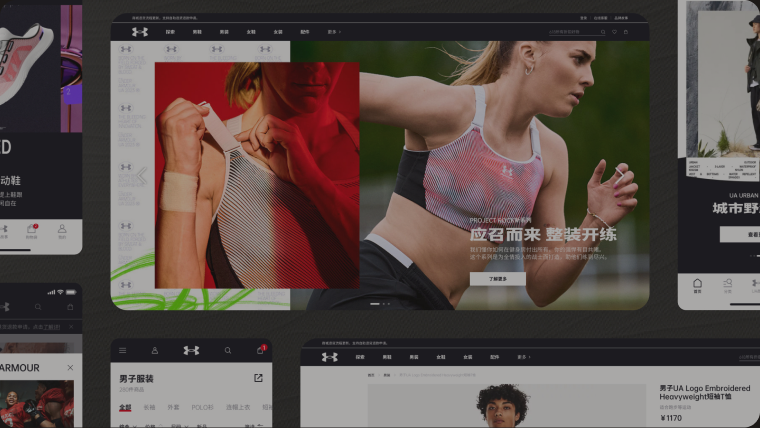Switch to 长袖 tab in 男子服装 screen
This screenshot has width=760, height=428.
coord(149,408)
